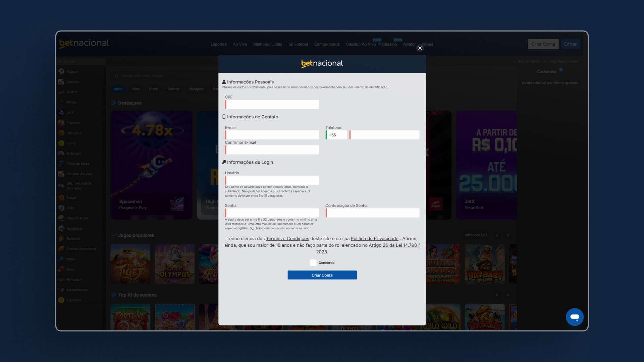Click the CPF input field

(272, 104)
